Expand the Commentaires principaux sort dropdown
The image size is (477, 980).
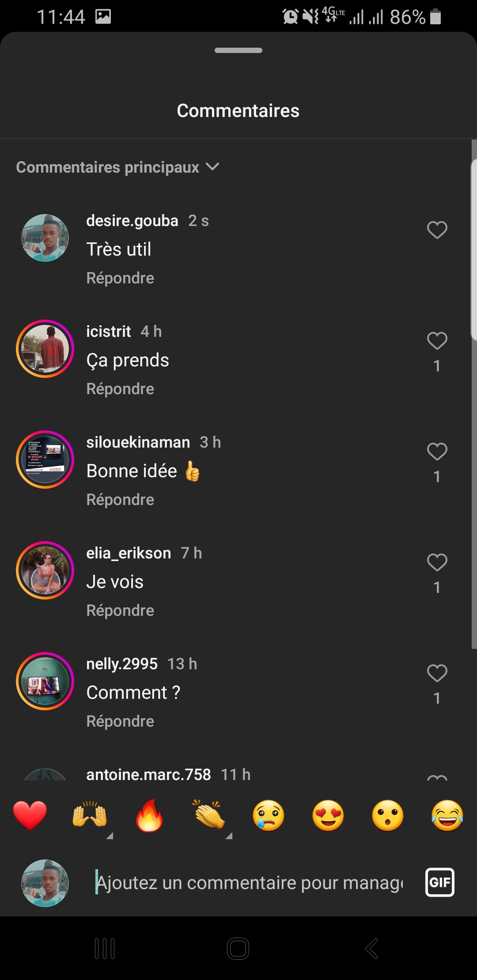(117, 167)
